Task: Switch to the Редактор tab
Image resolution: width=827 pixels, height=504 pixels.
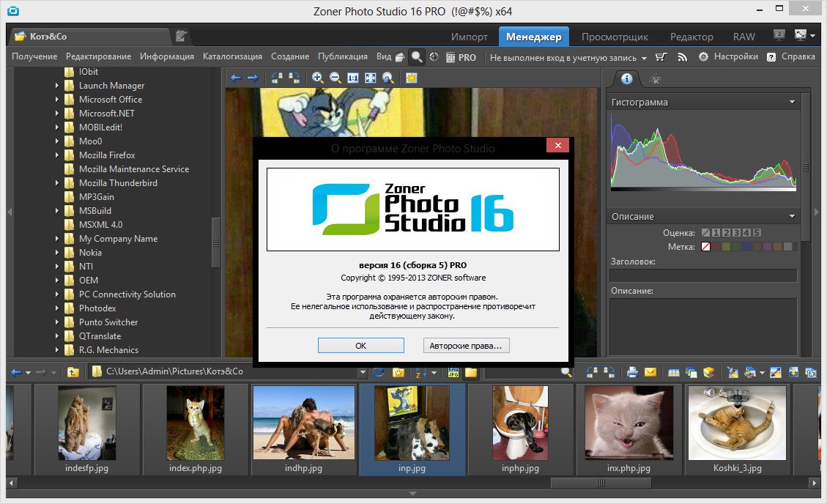Action: (691, 37)
